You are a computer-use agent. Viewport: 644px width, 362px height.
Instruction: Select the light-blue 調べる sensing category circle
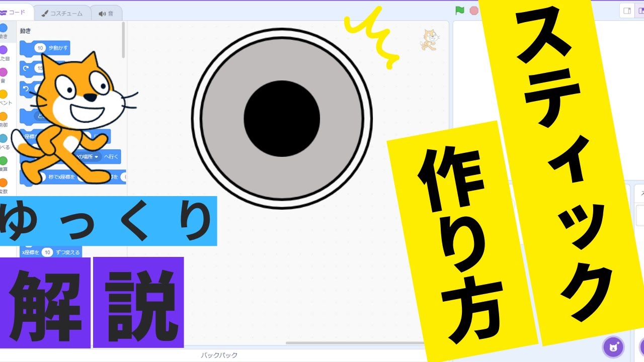4,138
